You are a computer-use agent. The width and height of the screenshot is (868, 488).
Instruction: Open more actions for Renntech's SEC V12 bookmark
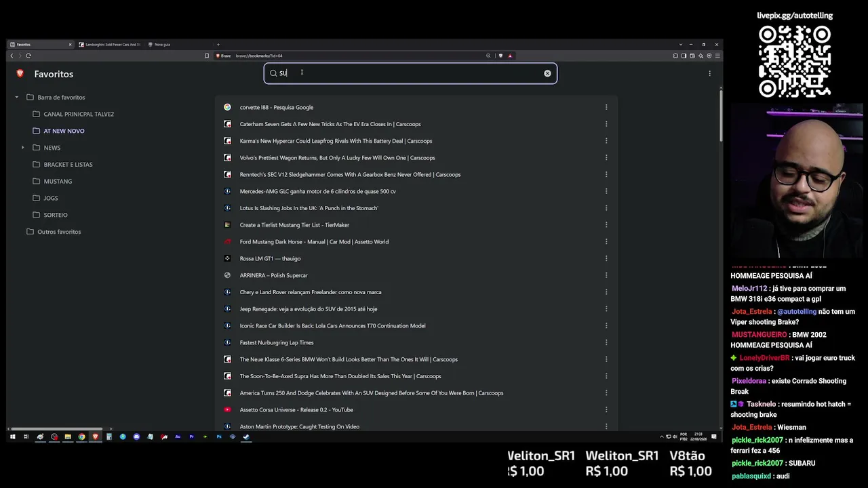606,174
